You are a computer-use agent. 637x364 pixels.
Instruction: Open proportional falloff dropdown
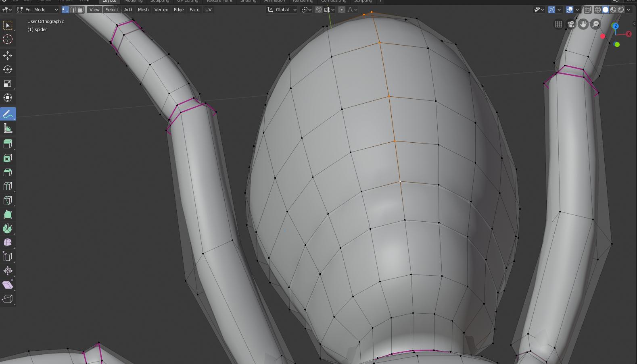click(352, 10)
